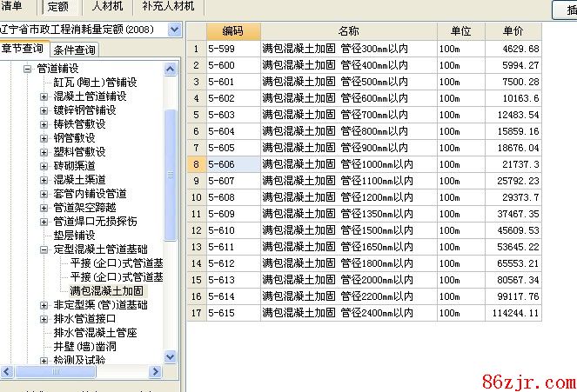Expand the 排水管道接口 node
The width and height of the screenshot is (577, 392).
(x=44, y=319)
